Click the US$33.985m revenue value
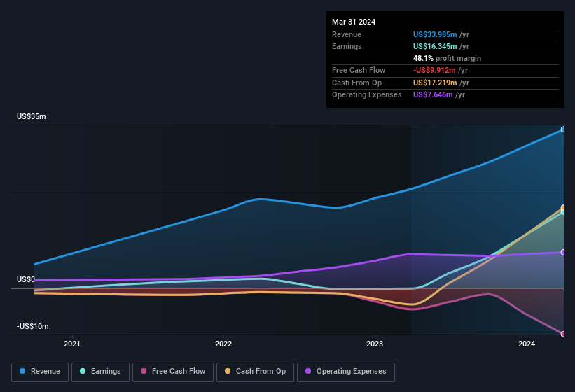This screenshot has width=575, height=392. tap(435, 34)
